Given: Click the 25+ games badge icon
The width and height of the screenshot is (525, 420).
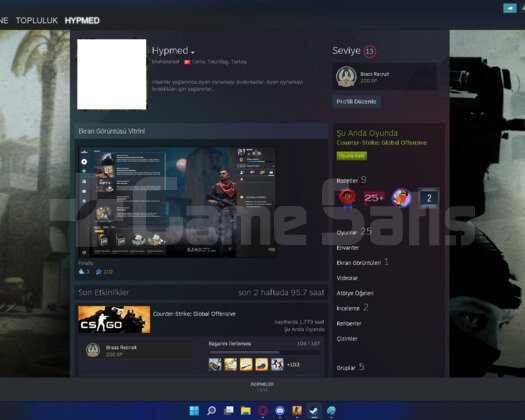Looking at the screenshot, I should (374, 198).
